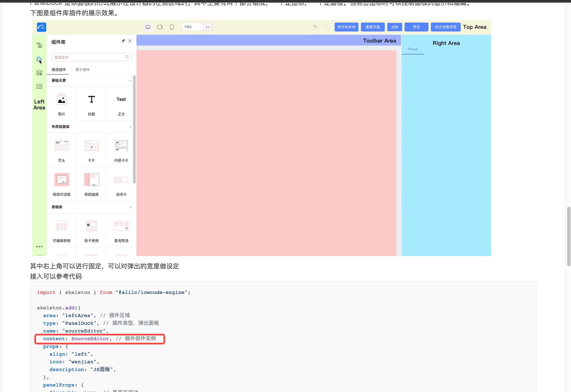Screen dimensions: 571x392
Task: Collapse the 表格类 section
Action: click(130, 207)
